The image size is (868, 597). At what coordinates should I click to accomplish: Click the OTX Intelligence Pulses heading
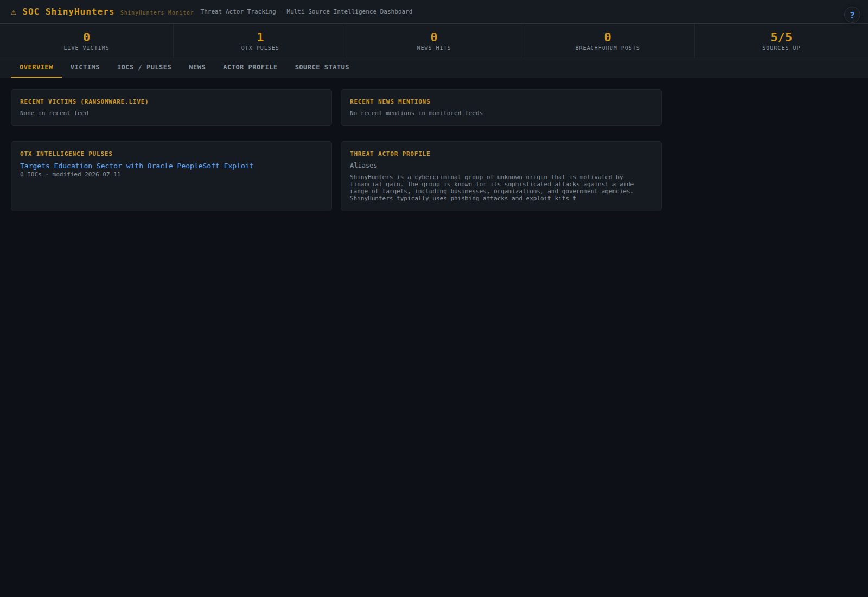66,154
